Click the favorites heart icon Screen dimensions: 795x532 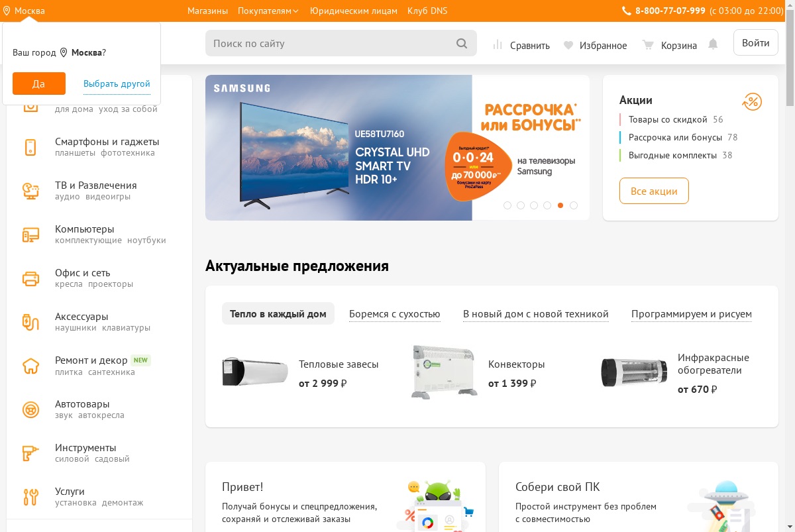568,46
